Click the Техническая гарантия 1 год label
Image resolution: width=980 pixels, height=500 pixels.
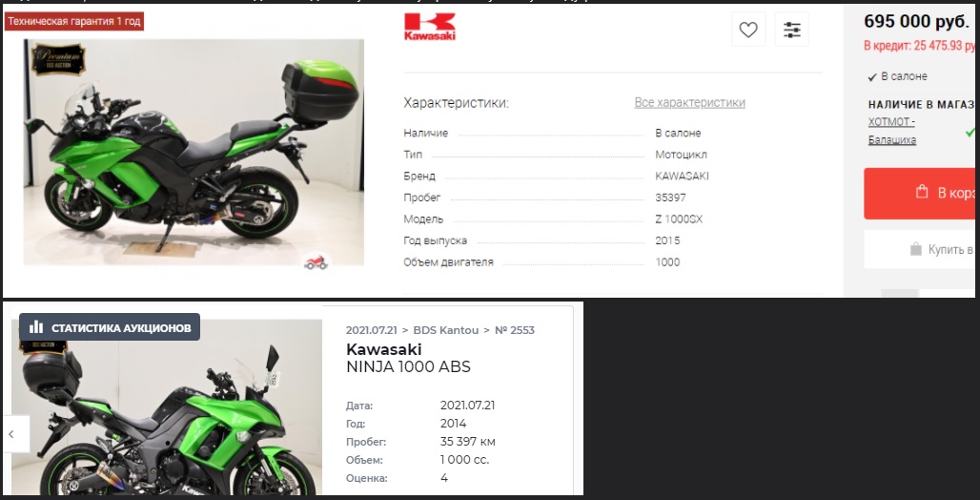[74, 21]
